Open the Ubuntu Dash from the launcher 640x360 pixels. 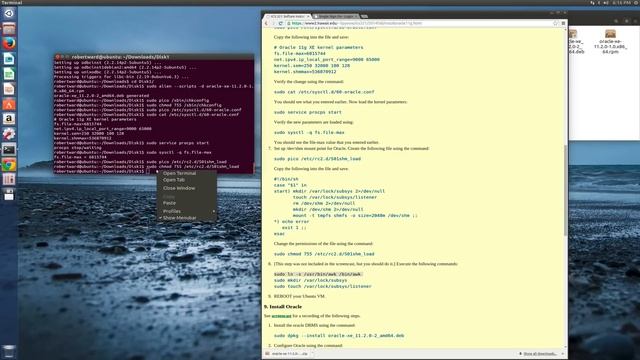9,13
